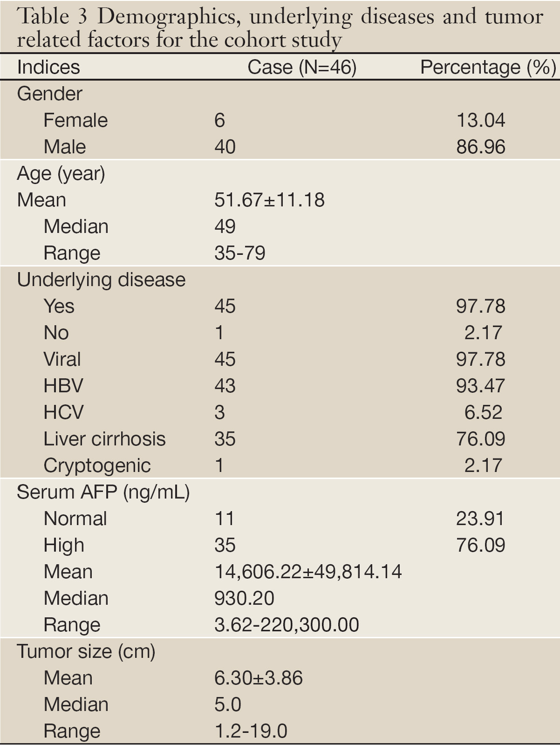The image size is (560, 745).
Task: Click the Case (N=46) column header
Action: tap(302, 68)
